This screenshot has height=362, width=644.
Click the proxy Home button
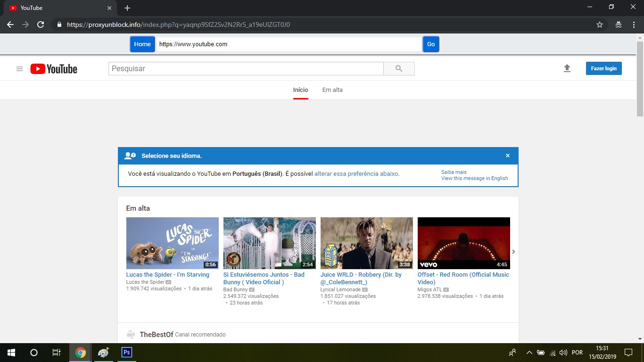pyautogui.click(x=142, y=44)
